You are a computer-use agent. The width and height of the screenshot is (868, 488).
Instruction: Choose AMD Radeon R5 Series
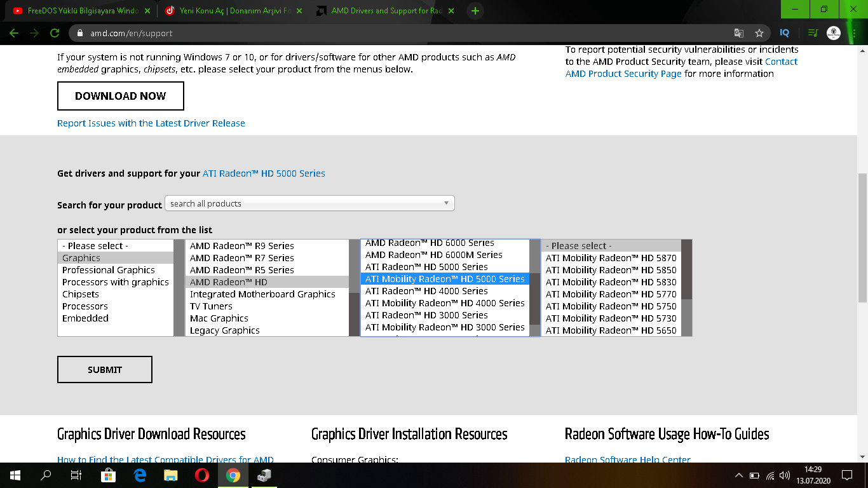(267, 270)
